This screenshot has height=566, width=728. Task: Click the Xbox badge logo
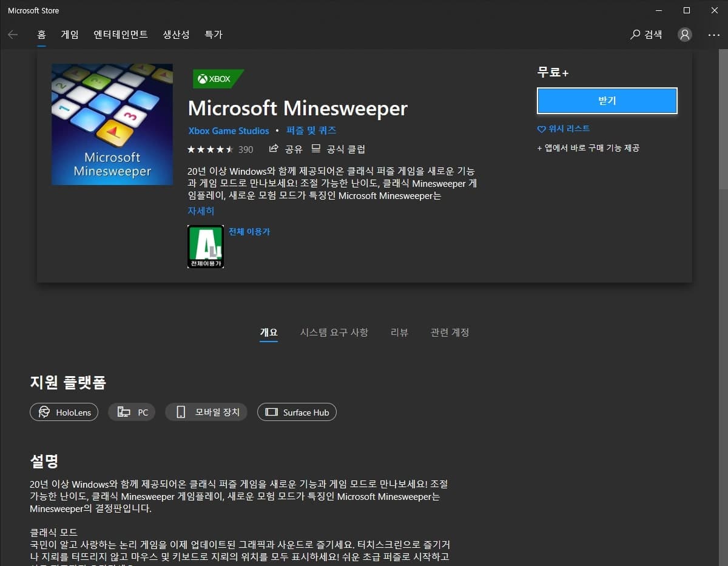218,79
